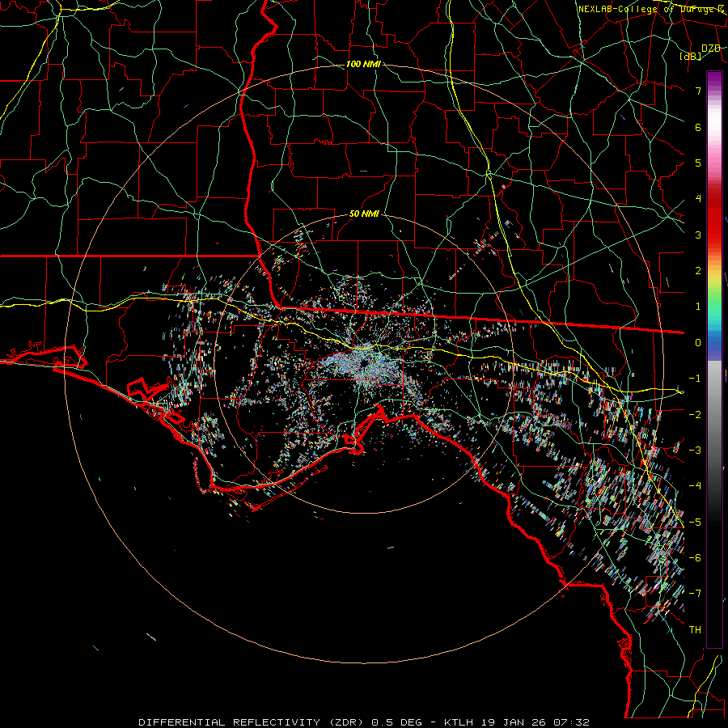Click the 5 value on the ZDR scale

coord(698,163)
